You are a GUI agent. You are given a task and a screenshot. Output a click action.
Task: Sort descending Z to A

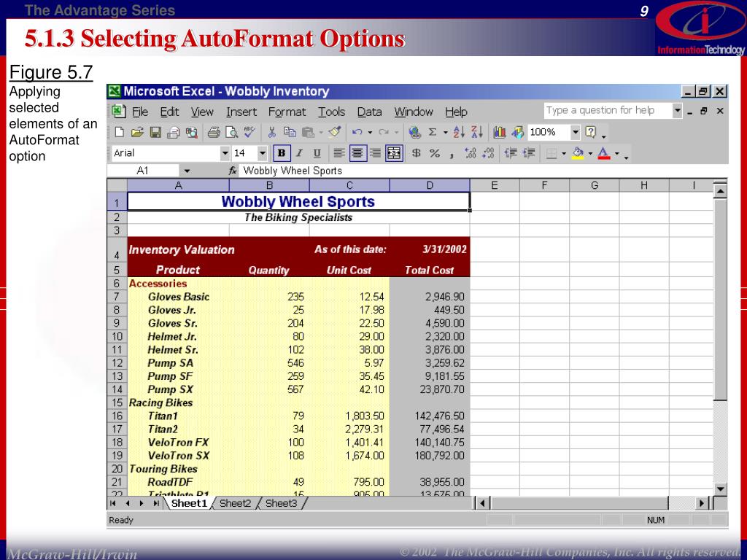[x=477, y=133]
